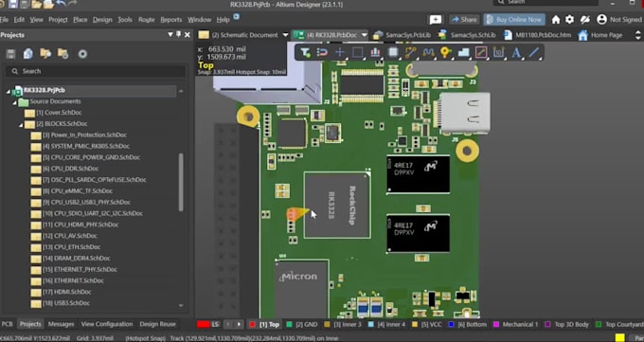This screenshot has width=644, height=342.
Task: Open the Design menu
Action: point(102,20)
